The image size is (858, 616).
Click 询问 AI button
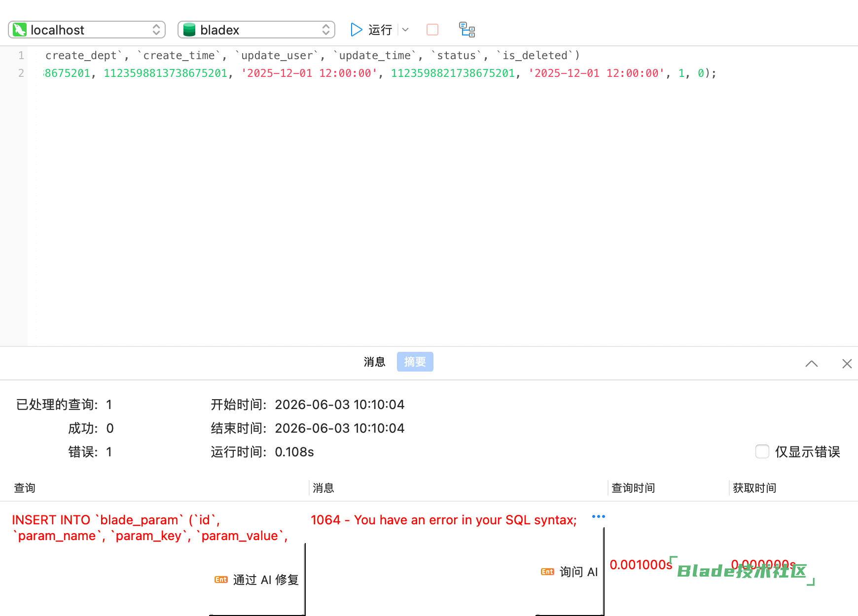pyautogui.click(x=570, y=572)
